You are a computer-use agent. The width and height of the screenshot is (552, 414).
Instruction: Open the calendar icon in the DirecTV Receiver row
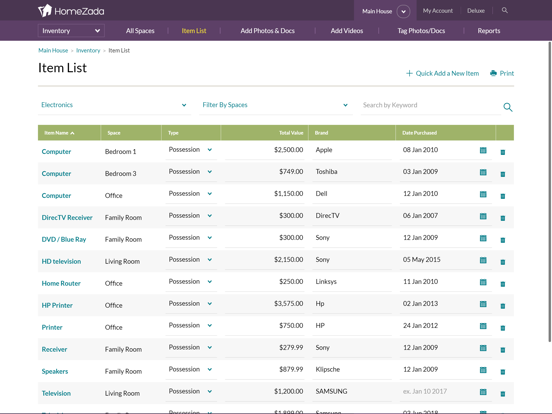click(483, 216)
